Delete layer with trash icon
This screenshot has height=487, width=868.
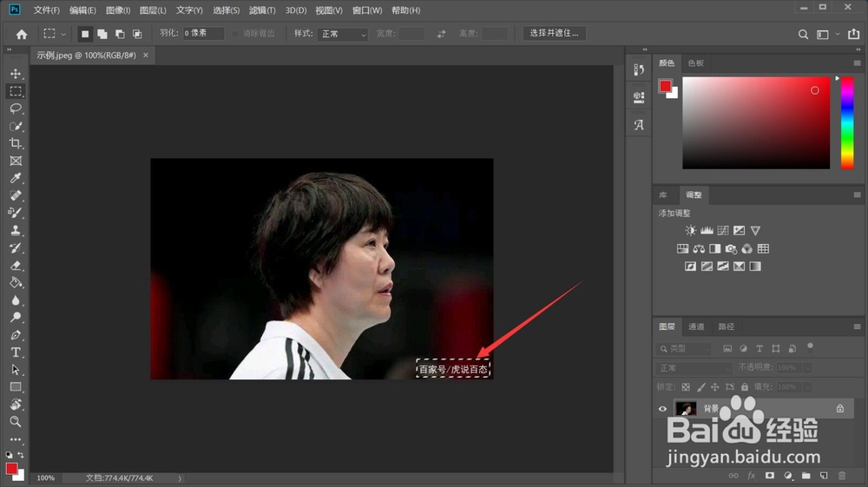tap(842, 476)
